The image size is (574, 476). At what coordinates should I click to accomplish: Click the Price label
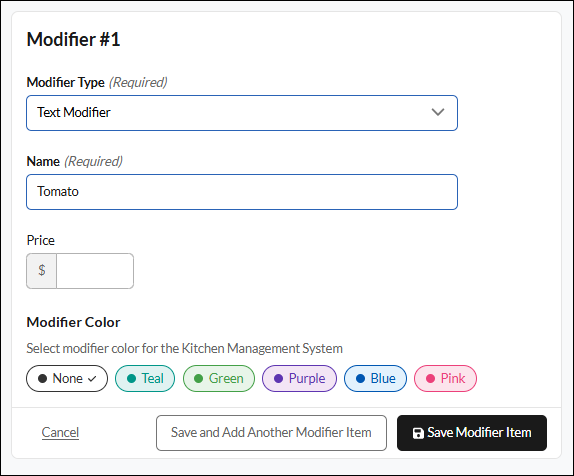coord(41,240)
